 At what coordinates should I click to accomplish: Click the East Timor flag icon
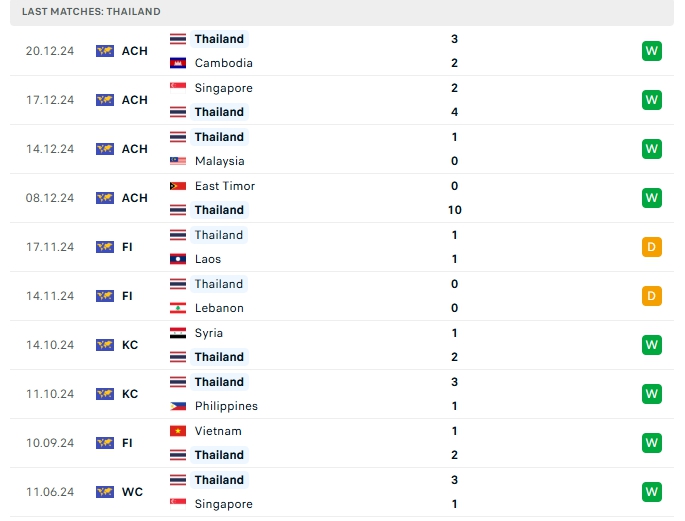point(178,185)
